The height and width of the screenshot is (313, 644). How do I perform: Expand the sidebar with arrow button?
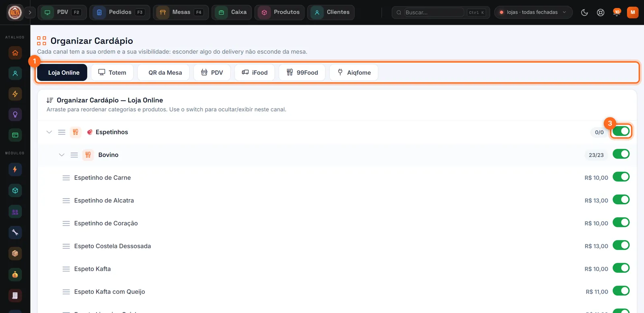(30, 12)
